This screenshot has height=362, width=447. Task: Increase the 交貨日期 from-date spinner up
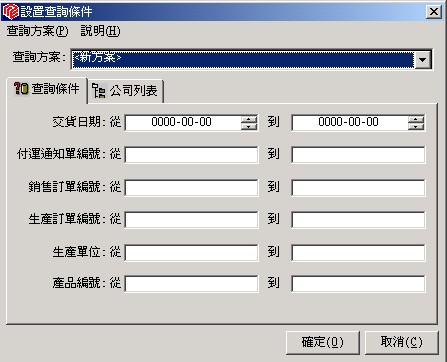[249, 119]
